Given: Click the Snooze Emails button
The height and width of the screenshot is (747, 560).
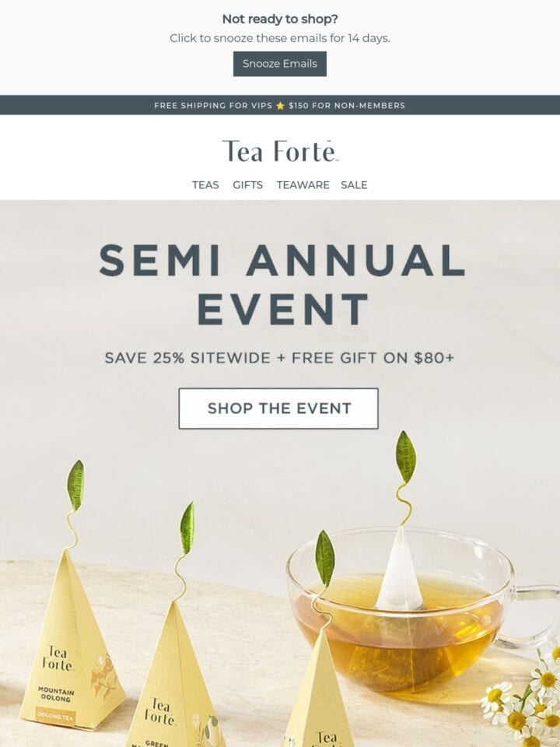Looking at the screenshot, I should pyautogui.click(x=279, y=64).
